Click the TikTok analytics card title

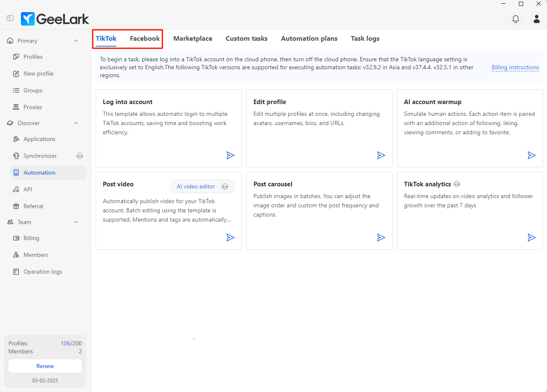427,184
